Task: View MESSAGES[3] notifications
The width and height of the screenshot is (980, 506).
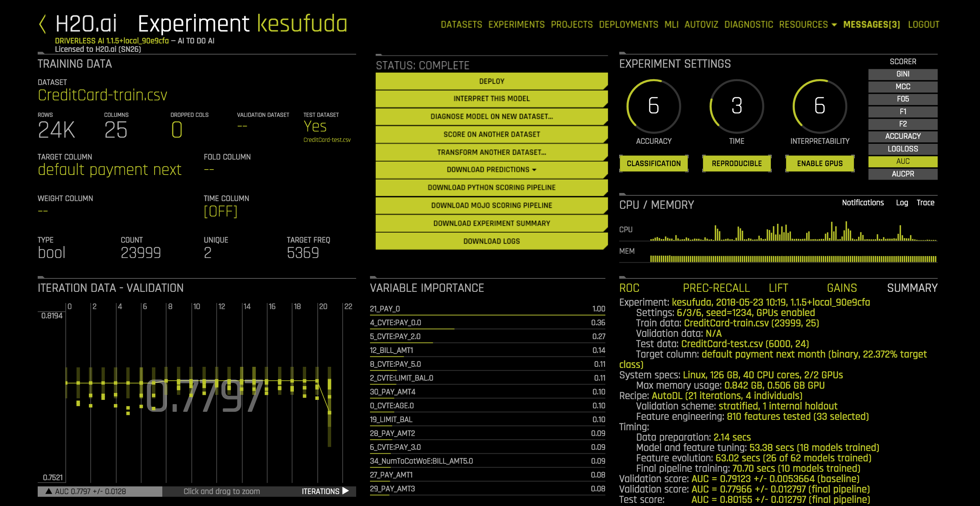Action: click(872, 25)
